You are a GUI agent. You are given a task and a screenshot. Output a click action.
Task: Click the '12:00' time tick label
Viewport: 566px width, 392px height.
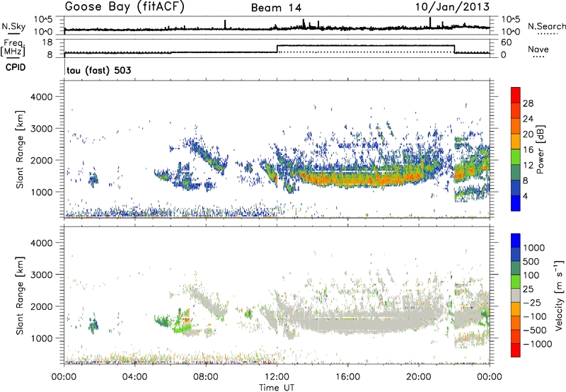tap(277, 377)
